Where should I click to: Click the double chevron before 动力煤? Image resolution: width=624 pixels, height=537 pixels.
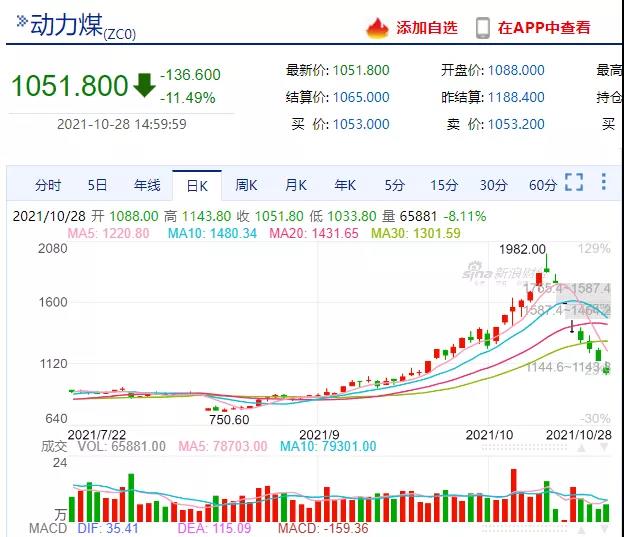(21, 19)
